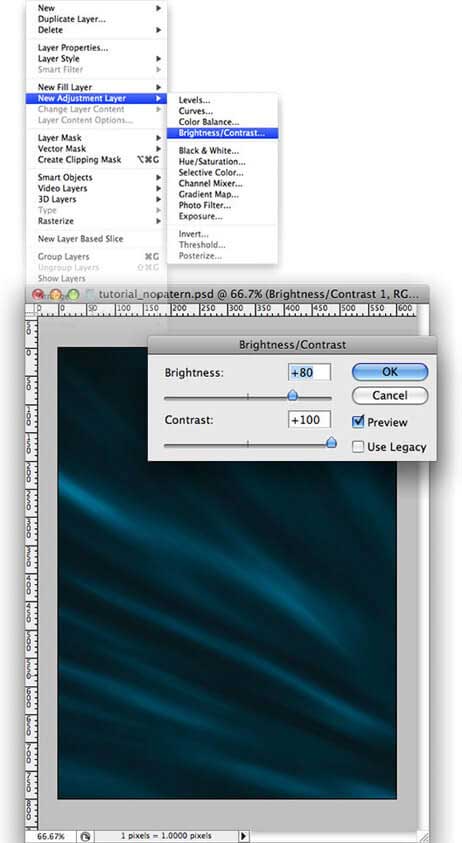This screenshot has width=462, height=843.
Task: Disable the Preview checkbox
Action: click(358, 422)
